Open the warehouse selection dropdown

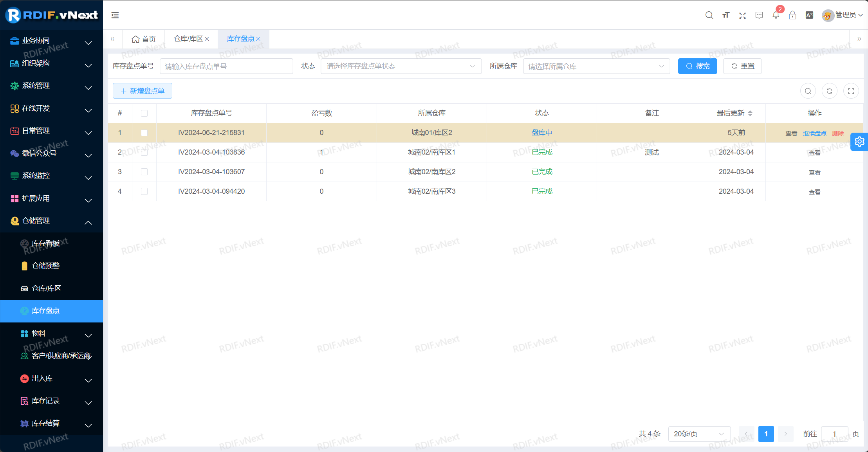(x=596, y=66)
